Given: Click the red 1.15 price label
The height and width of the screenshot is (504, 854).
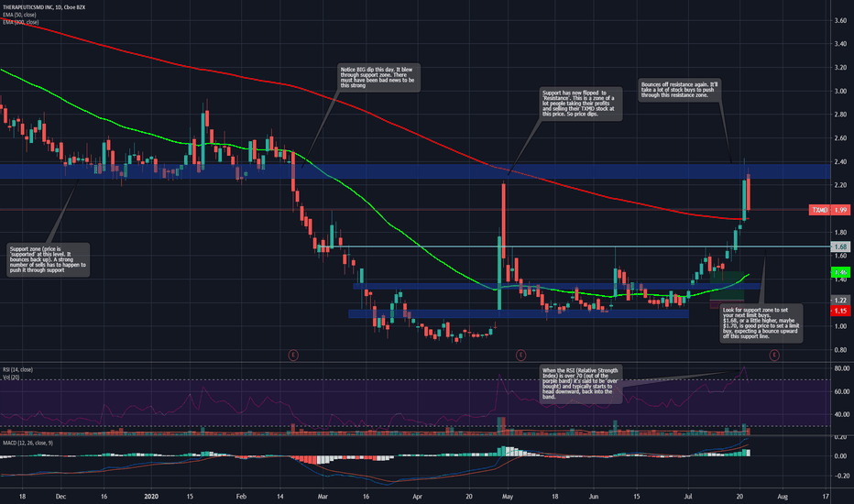Looking at the screenshot, I should 840,312.
